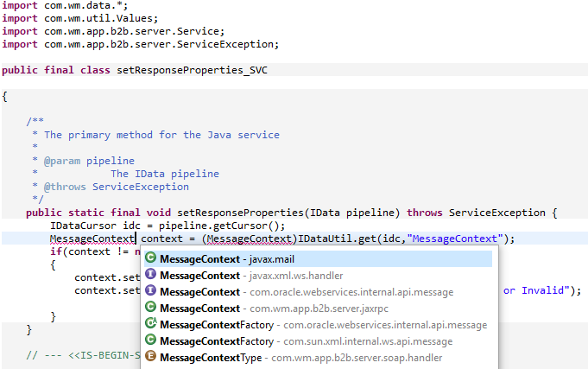Click the error-underlined MessageContext type declaration

click(x=92, y=239)
